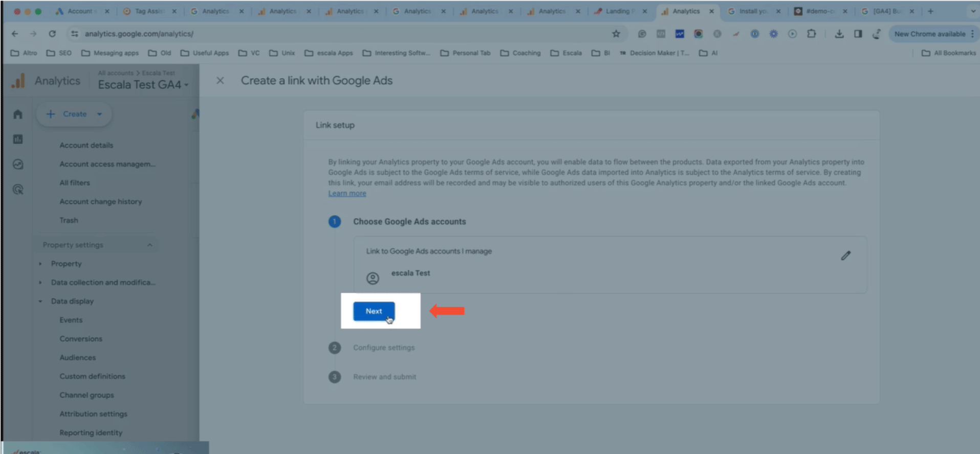Open the AI bookmarks folder
The image size is (980, 454).
709,53
